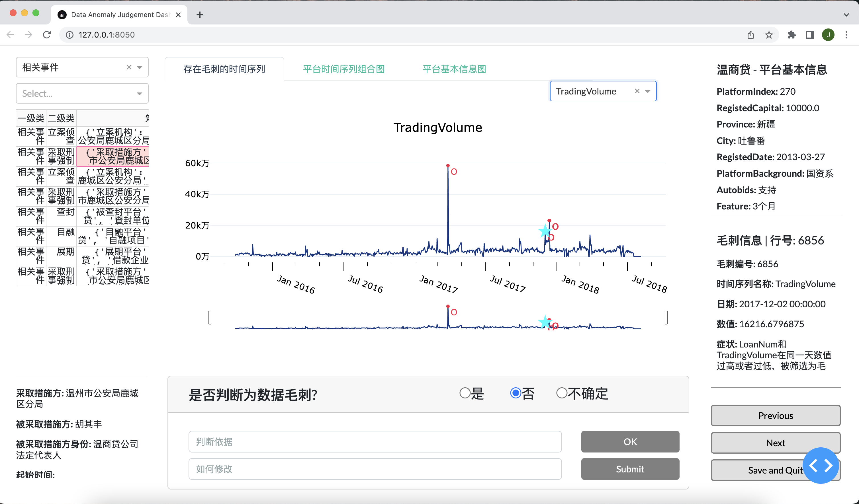Open blue floating code toggle button
Viewport: 859px width, 504px height.
821,466
